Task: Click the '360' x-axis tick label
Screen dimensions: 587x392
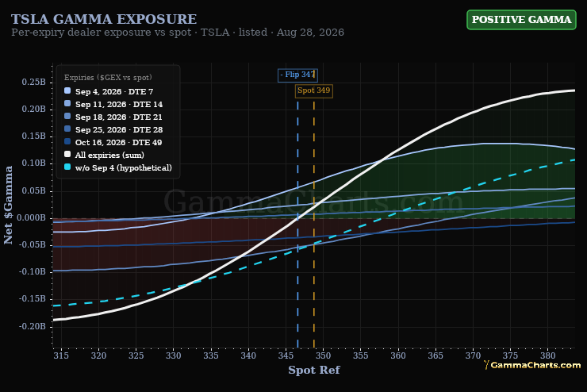Action: pos(398,355)
